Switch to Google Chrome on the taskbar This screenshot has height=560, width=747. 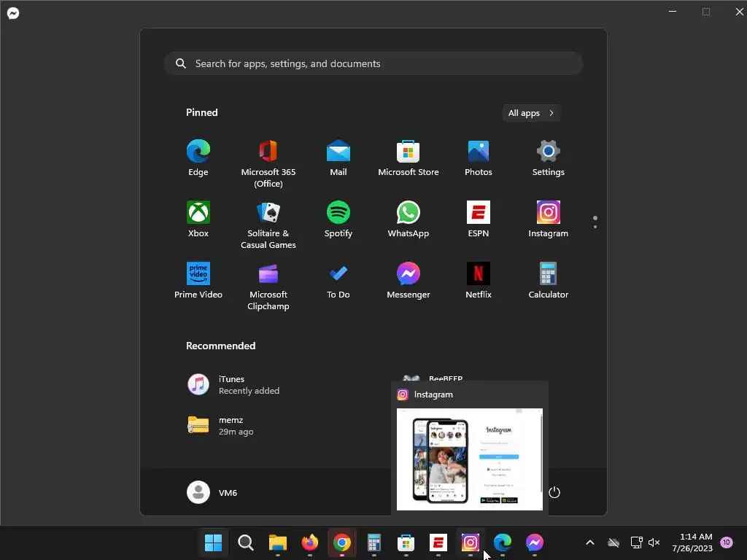tap(341, 542)
